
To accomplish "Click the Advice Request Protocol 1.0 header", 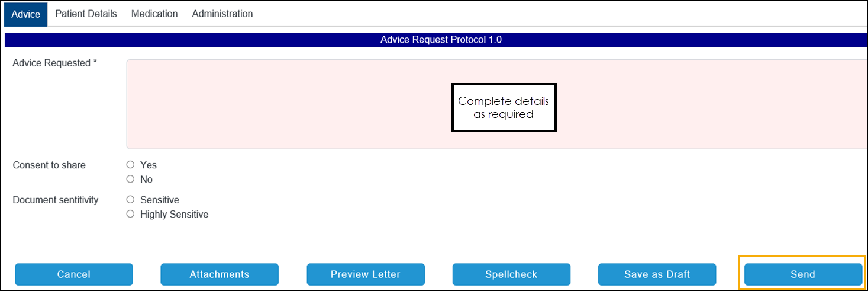I will (441, 40).
